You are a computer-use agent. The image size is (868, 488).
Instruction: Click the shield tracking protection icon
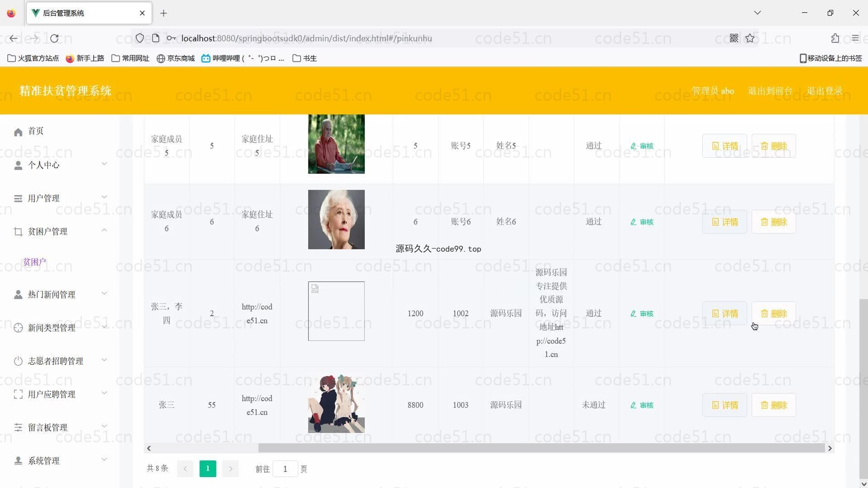pos(140,38)
